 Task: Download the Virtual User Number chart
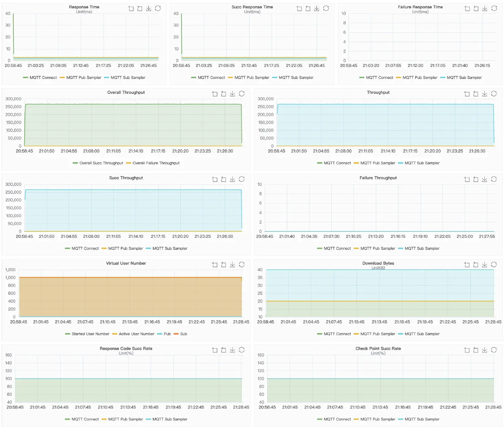point(232,265)
